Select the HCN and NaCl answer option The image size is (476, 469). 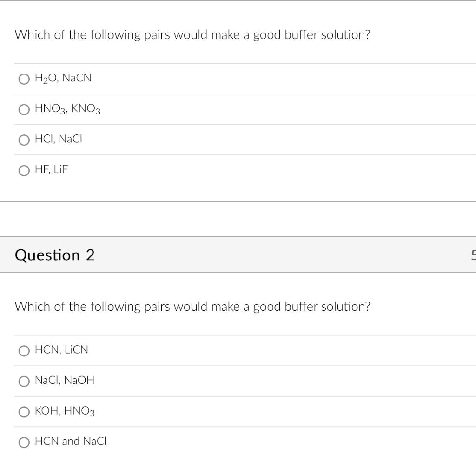[x=24, y=442]
